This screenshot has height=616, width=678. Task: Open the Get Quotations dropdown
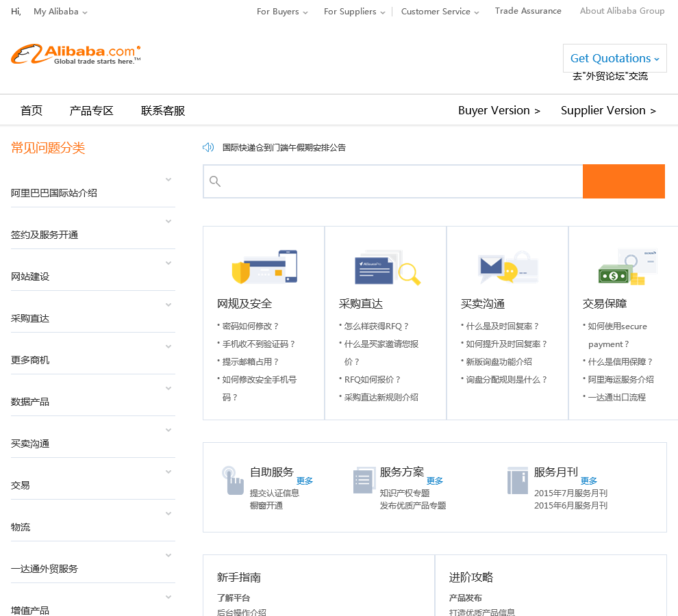click(614, 58)
